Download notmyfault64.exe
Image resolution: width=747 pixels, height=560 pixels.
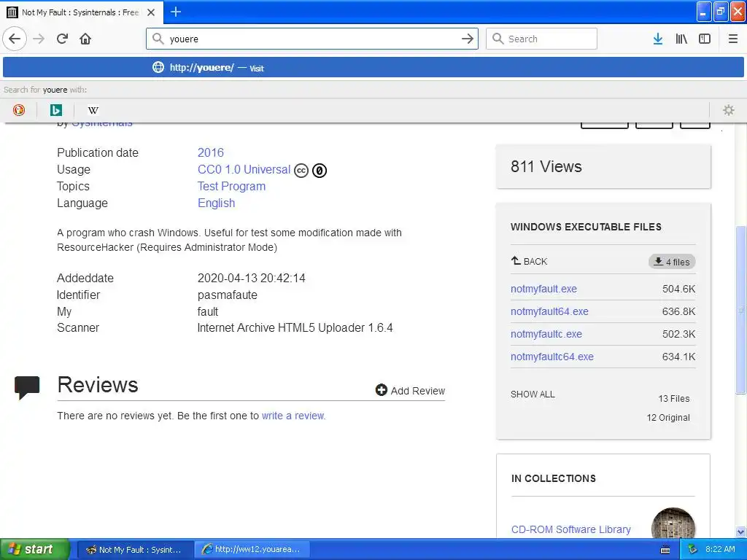[549, 311]
